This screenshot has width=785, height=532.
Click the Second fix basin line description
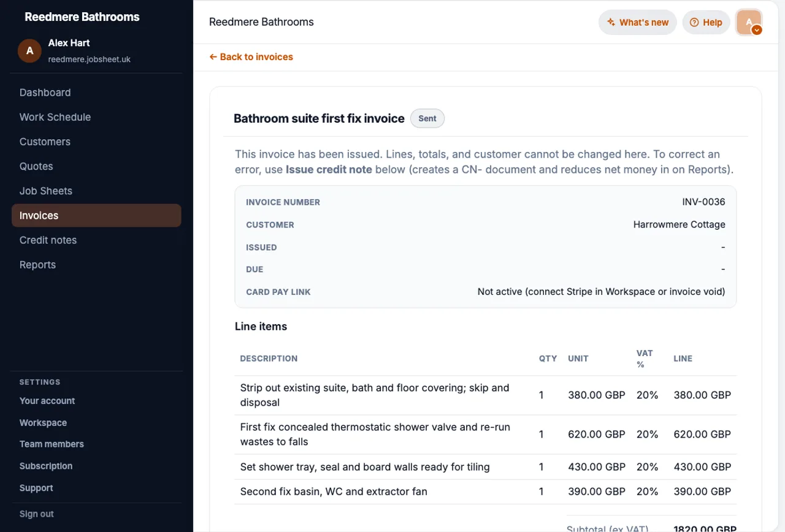pyautogui.click(x=334, y=492)
